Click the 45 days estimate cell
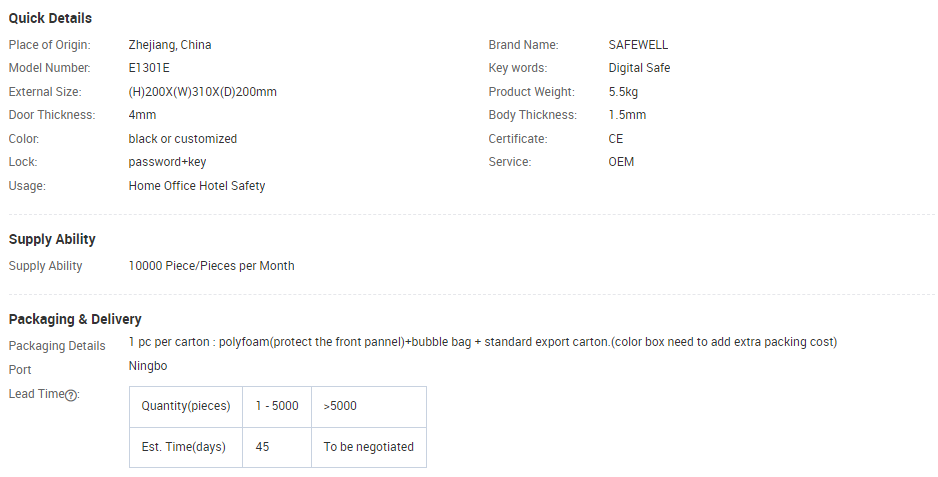The width and height of the screenshot is (938, 477). (277, 447)
